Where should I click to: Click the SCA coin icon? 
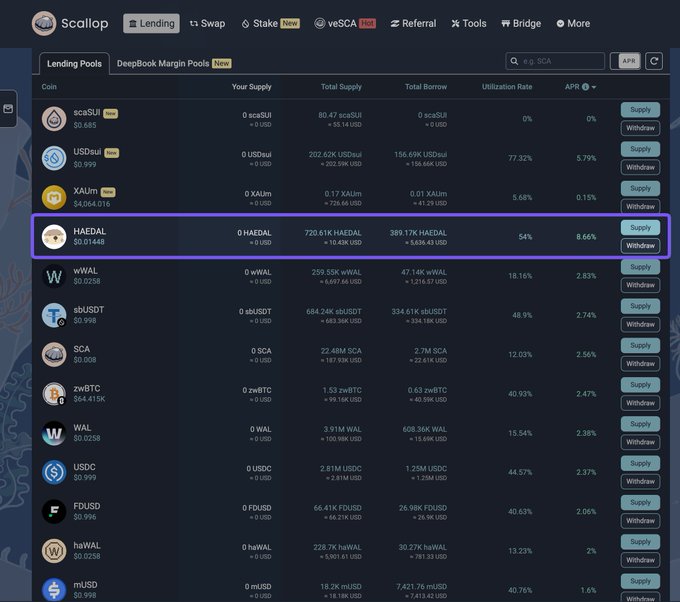click(54, 354)
